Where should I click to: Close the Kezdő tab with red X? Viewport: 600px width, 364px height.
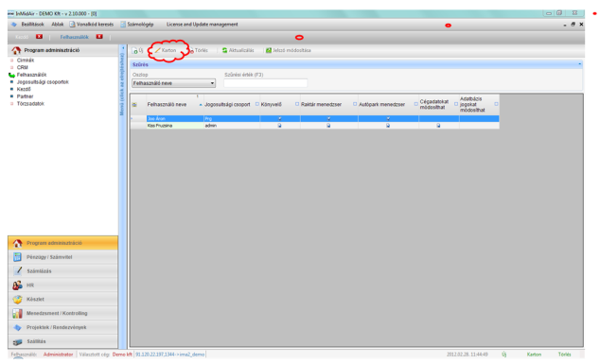(39, 37)
